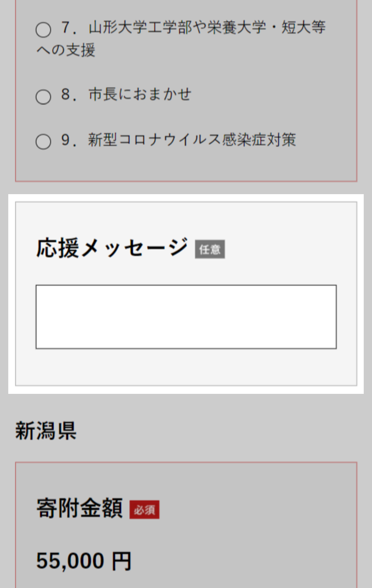This screenshot has width=372, height=588.
Task: Click the number 8. beside 市長におまかせ
Action: pyautogui.click(x=68, y=94)
